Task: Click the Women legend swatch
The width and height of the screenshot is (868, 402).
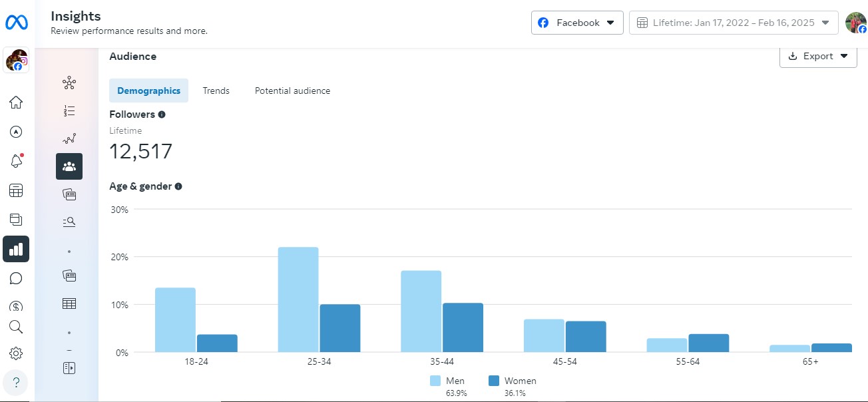Action: (x=494, y=381)
